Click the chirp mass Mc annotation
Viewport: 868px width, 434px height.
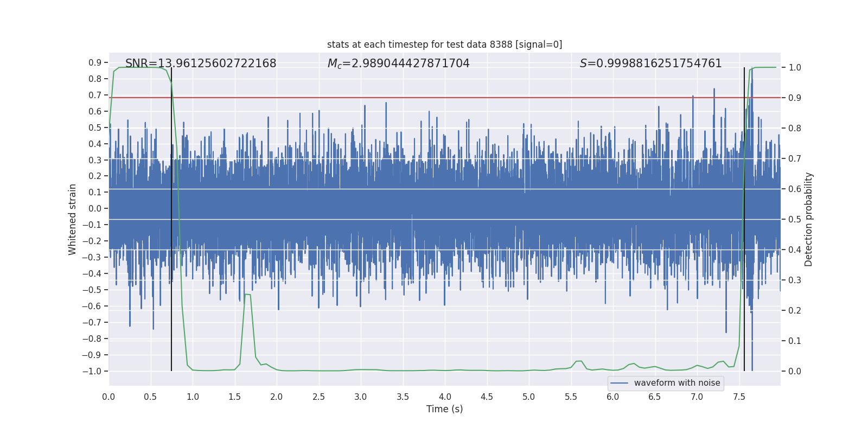click(398, 63)
